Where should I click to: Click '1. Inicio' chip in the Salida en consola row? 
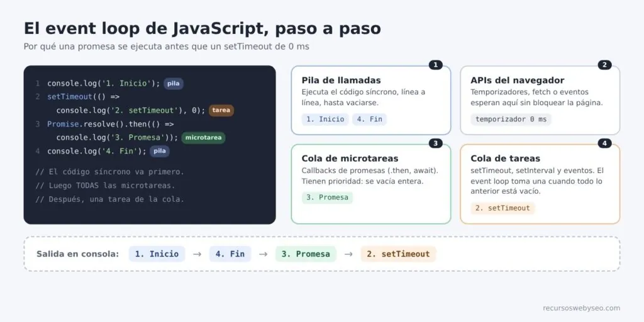(x=157, y=254)
